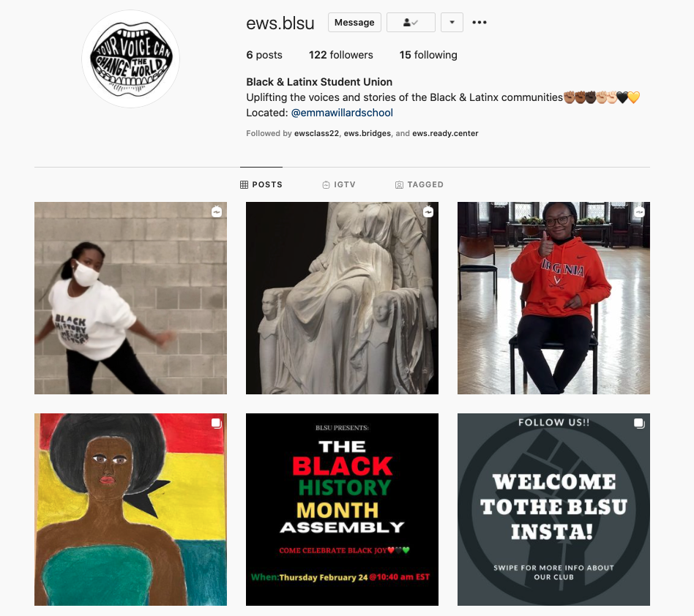This screenshot has width=694, height=616.
Task: Click carousel icon on Welcome BLSU post
Action: 640,423
